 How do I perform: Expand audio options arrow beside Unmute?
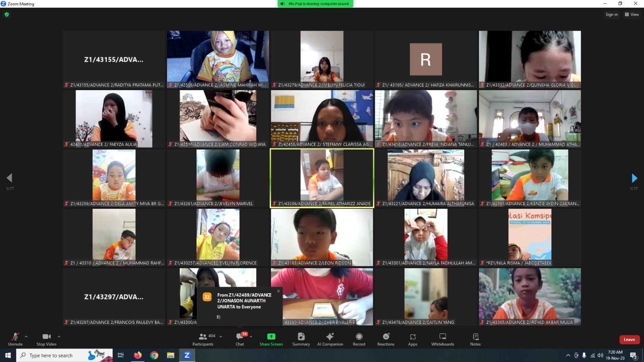26,337
